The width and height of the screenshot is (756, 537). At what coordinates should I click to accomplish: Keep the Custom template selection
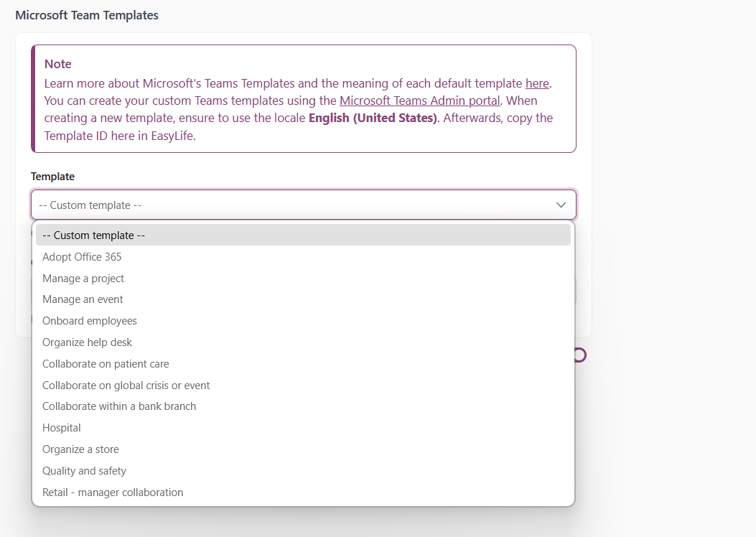(93, 235)
